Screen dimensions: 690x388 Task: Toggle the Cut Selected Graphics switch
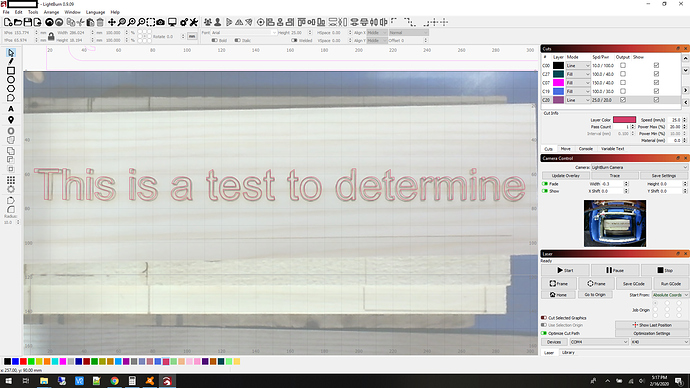[544, 318]
